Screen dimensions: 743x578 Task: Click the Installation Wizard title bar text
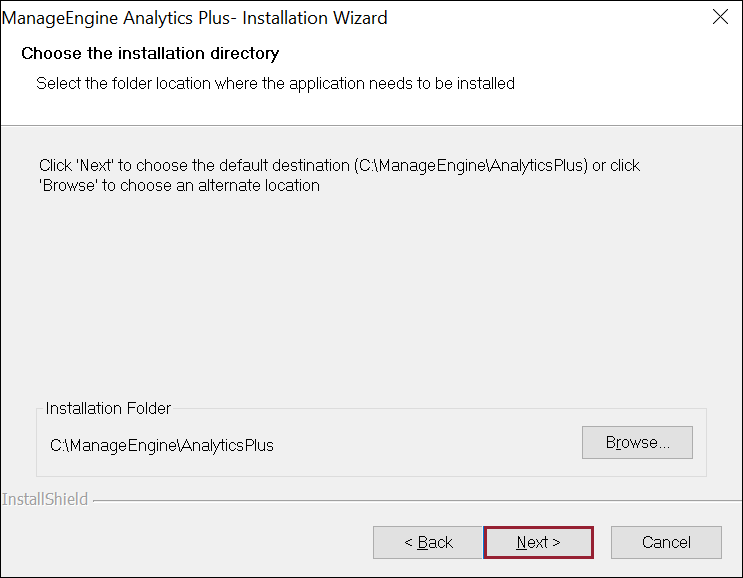pyautogui.click(x=195, y=18)
